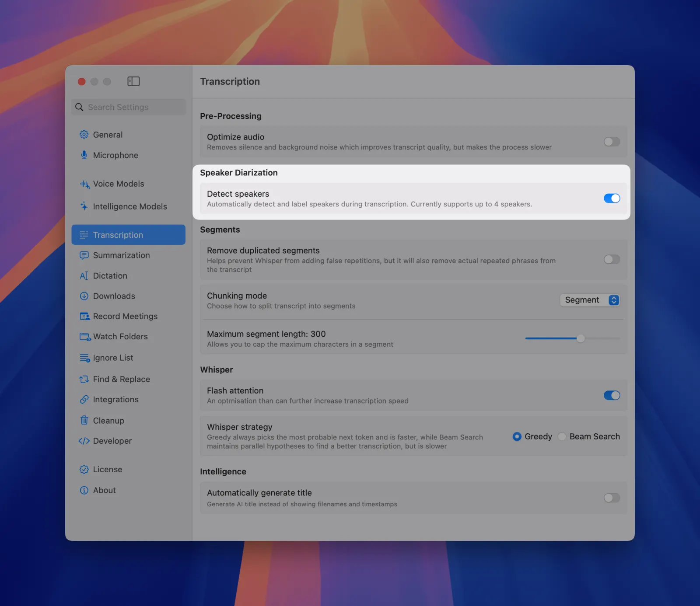Image resolution: width=700 pixels, height=606 pixels.
Task: Click the Segments section heading
Action: [x=220, y=230]
